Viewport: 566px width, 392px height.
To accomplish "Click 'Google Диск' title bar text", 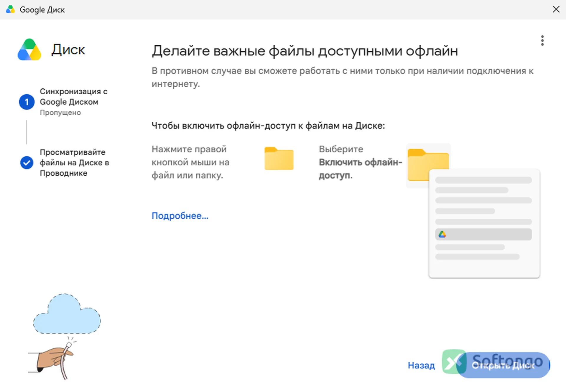I will pyautogui.click(x=42, y=10).
